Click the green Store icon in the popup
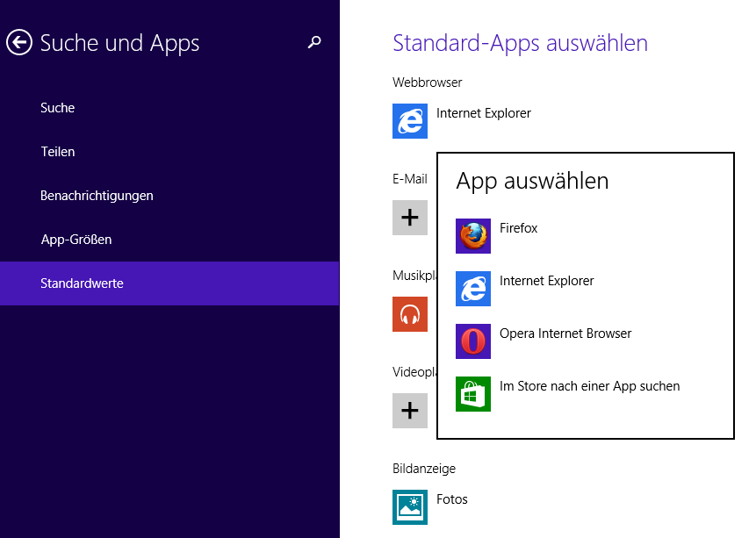This screenshot has width=756, height=538. (x=473, y=394)
